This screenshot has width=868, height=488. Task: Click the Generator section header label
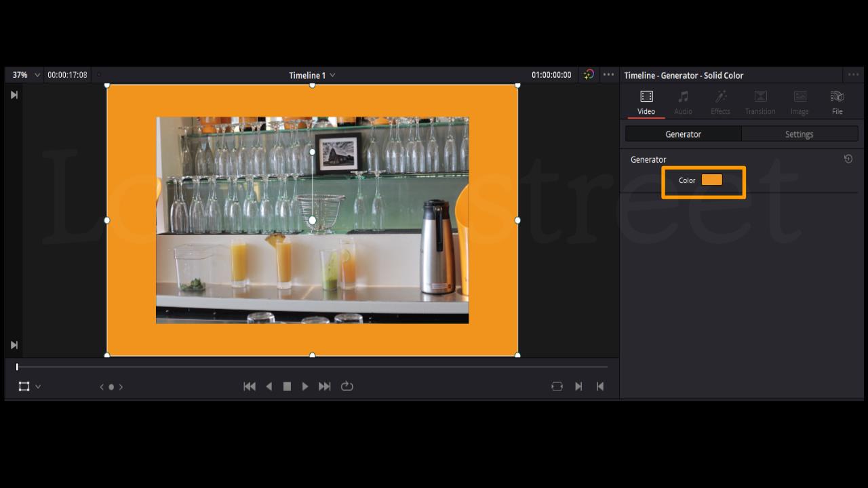(x=648, y=159)
